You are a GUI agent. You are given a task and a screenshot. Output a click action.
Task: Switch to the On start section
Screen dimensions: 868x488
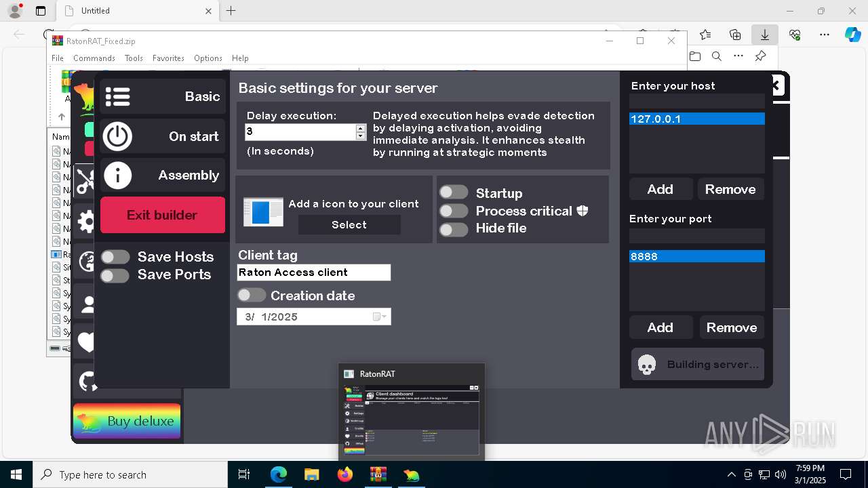(163, 136)
